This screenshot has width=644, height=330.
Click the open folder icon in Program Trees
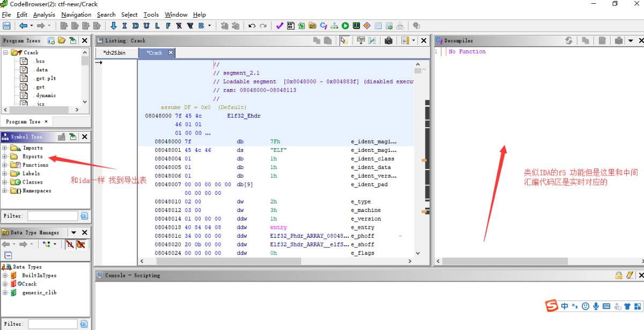click(x=62, y=40)
